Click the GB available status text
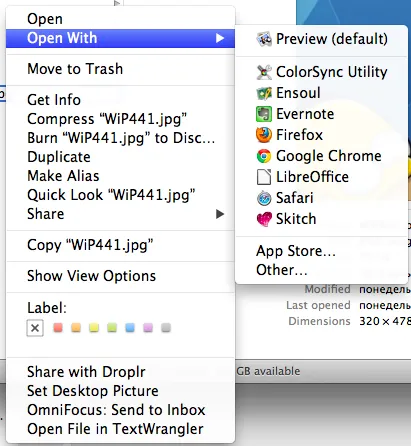The image size is (411, 446). 268,371
